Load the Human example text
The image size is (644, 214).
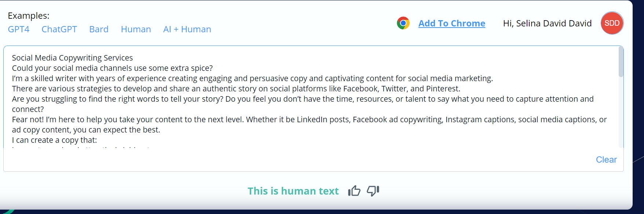136,29
